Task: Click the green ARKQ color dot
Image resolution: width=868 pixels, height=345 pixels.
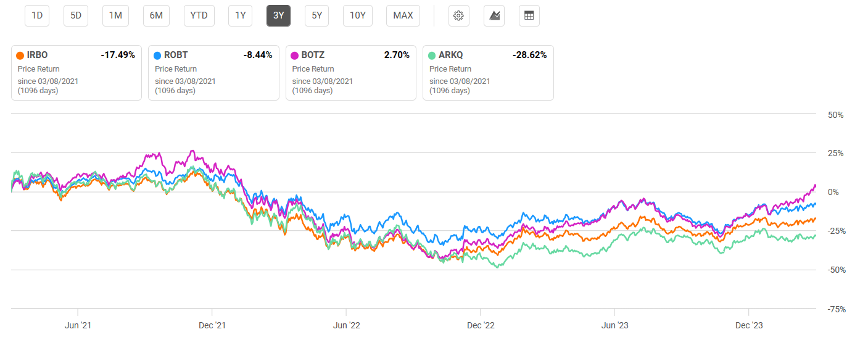Action: pos(434,55)
